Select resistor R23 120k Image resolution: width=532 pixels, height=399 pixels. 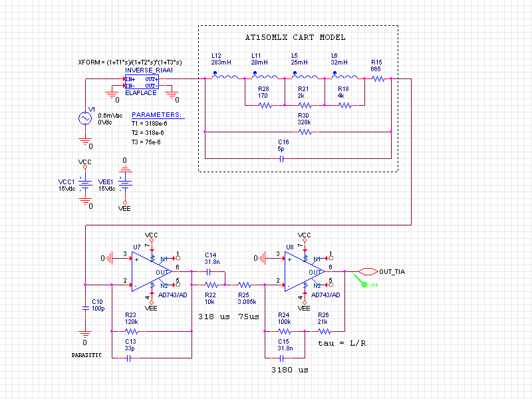(132, 331)
